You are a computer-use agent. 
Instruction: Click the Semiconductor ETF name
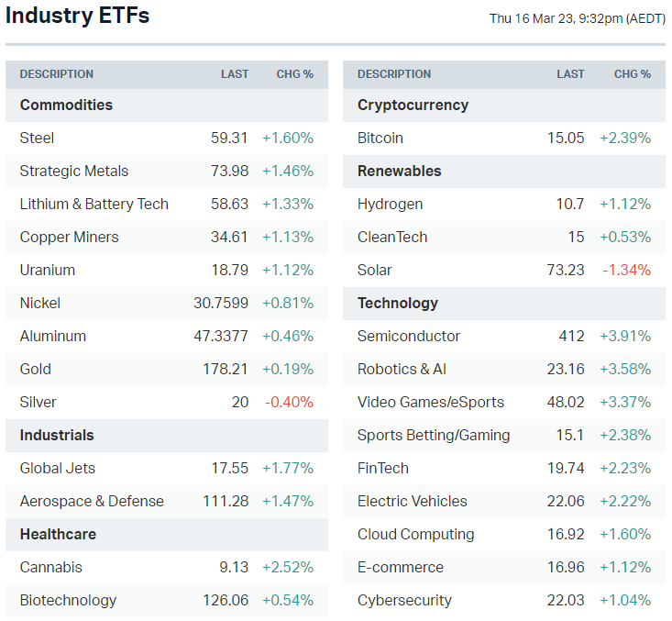[409, 336]
